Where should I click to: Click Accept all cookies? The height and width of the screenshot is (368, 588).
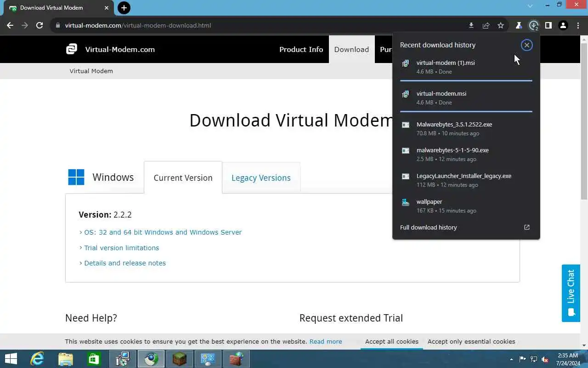392,341
